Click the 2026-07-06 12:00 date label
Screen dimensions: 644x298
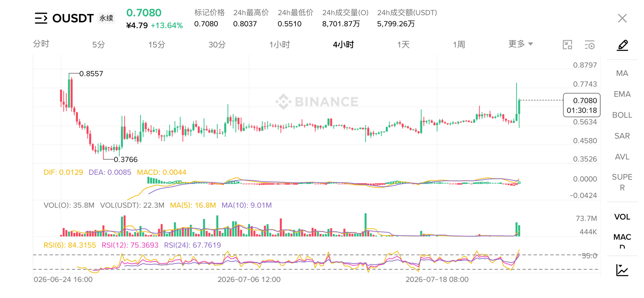[249, 279]
